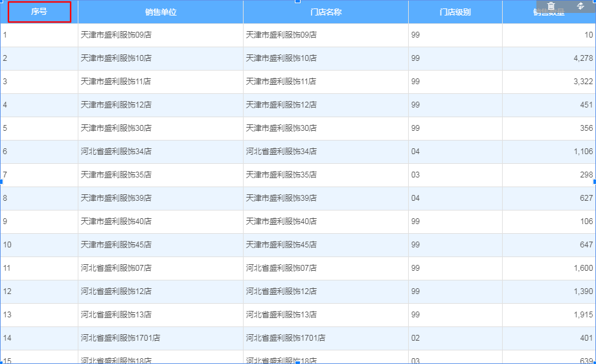Select 天津市盛利服饰10店 in the 门店名称 column
The height and width of the screenshot is (364, 596).
pos(281,58)
